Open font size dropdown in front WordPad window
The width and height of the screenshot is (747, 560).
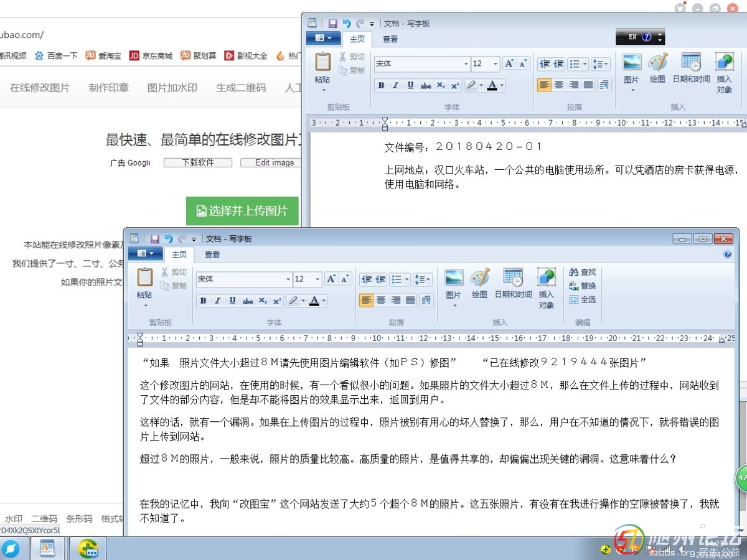click(x=317, y=279)
